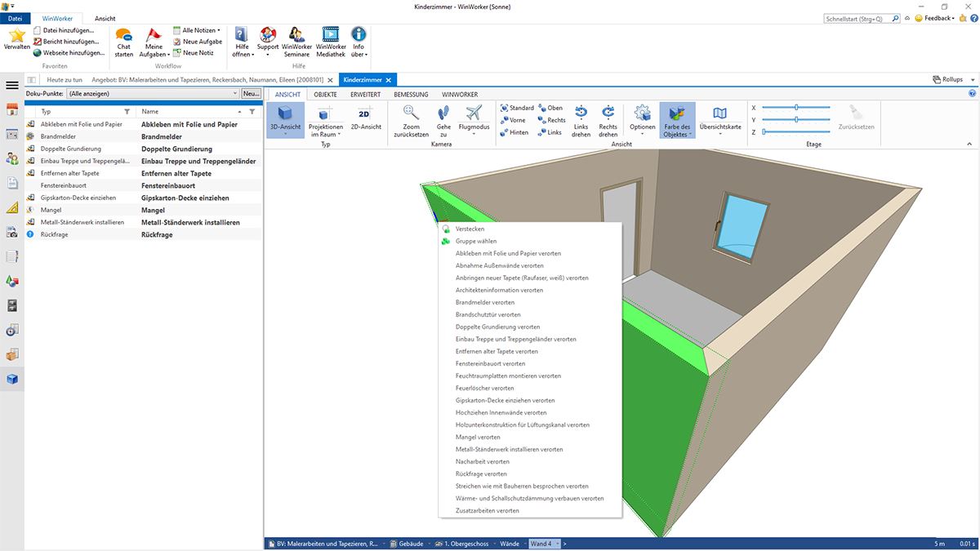The width and height of the screenshot is (980, 551).
Task: Switch camera to Rechts view
Action: [x=551, y=120]
